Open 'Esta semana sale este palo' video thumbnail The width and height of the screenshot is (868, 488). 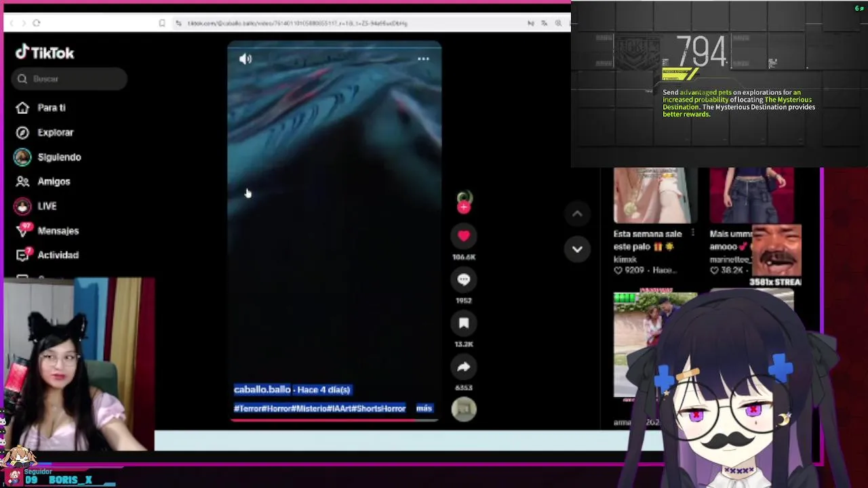(654, 195)
